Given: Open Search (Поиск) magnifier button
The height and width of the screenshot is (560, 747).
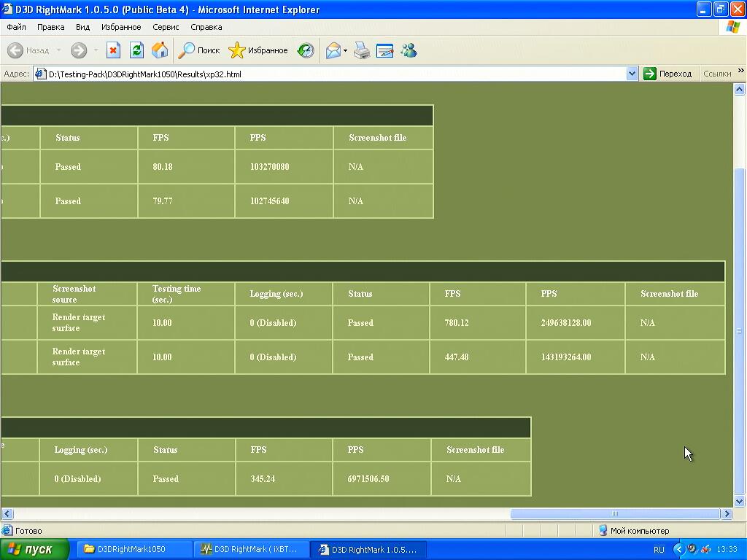Looking at the screenshot, I should pyautogui.click(x=198, y=50).
